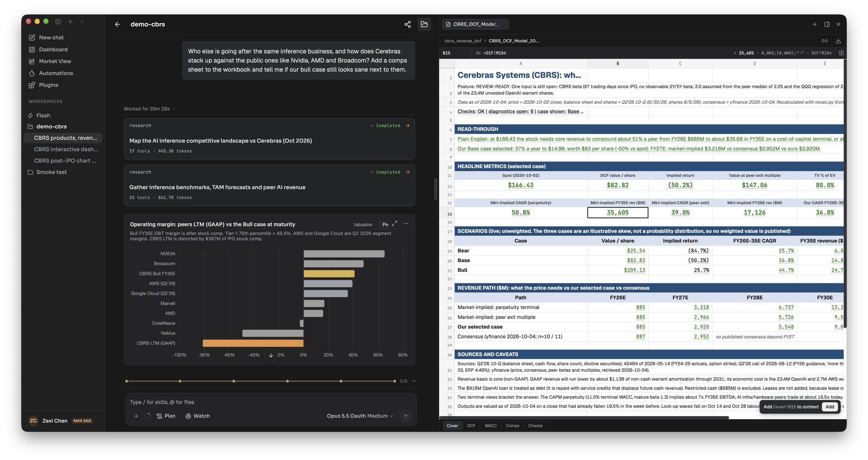Image resolution: width=868 pixels, height=460 pixels.
Task: Click the back arrow beside demo-cbrs title
Action: point(117,24)
